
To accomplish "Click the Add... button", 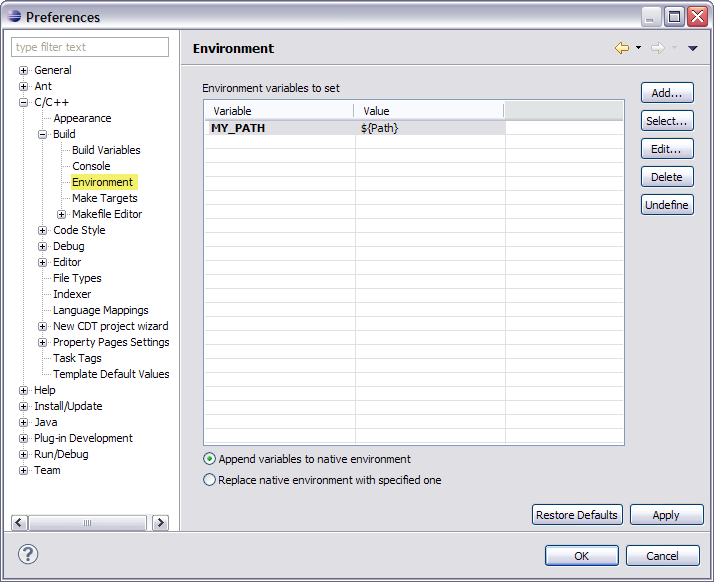I will click(x=667, y=93).
